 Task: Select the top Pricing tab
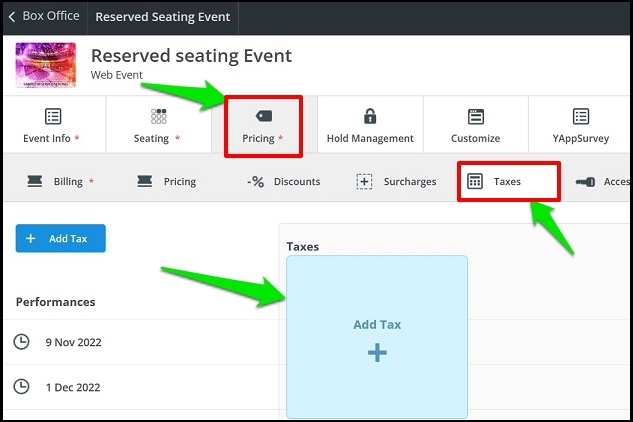click(x=264, y=126)
